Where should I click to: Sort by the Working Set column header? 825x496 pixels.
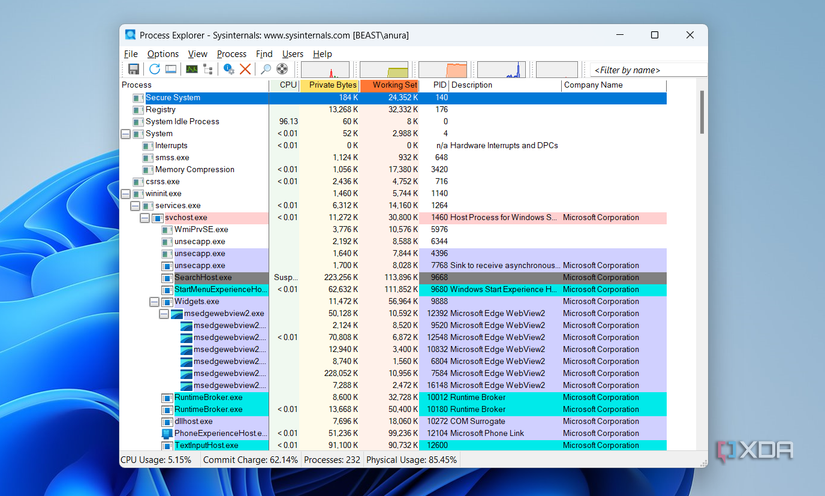point(391,85)
